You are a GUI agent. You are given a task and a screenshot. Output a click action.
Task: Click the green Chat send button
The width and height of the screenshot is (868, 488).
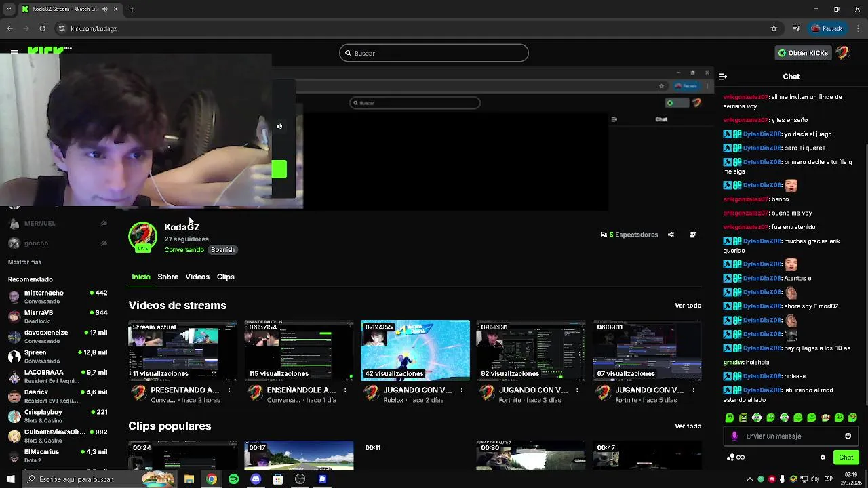[x=846, y=457]
